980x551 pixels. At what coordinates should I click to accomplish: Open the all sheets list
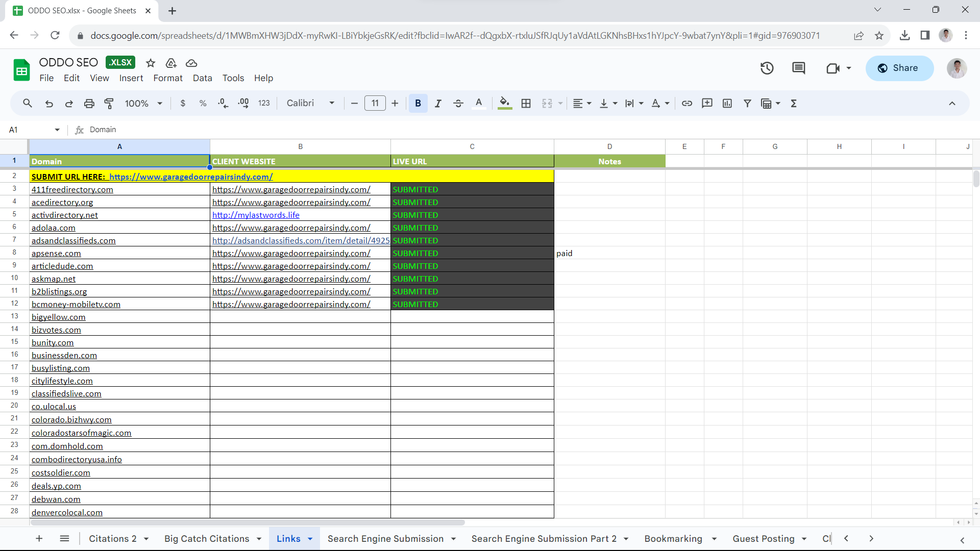pos(64,539)
